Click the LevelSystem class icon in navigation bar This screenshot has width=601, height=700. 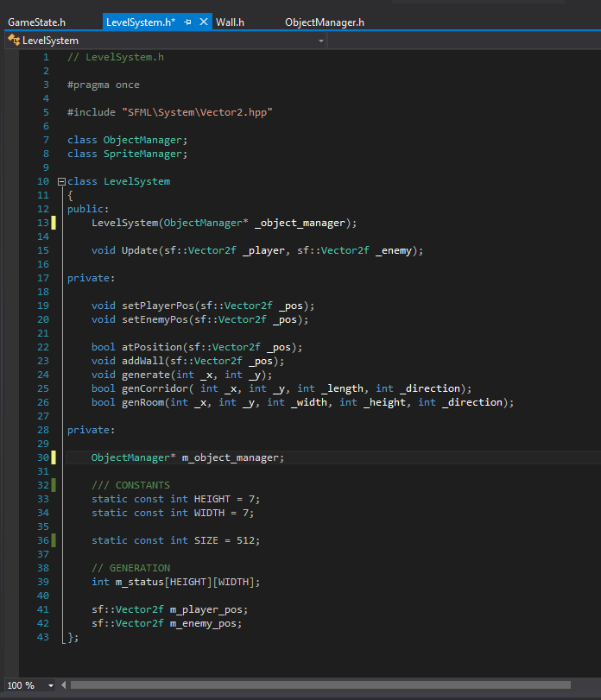pos(14,41)
